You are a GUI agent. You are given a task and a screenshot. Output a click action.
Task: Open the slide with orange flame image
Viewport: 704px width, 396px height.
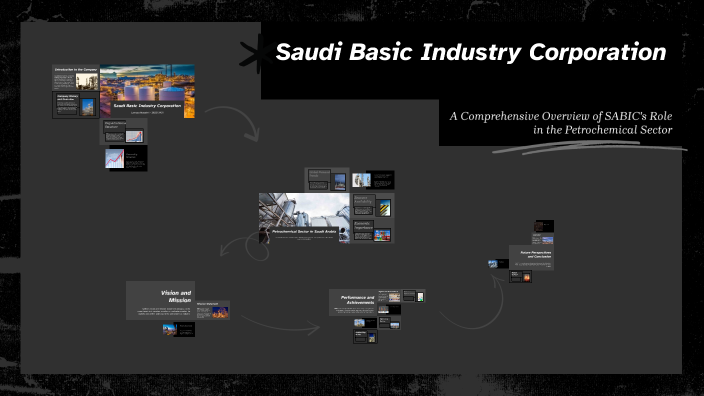coord(520,277)
